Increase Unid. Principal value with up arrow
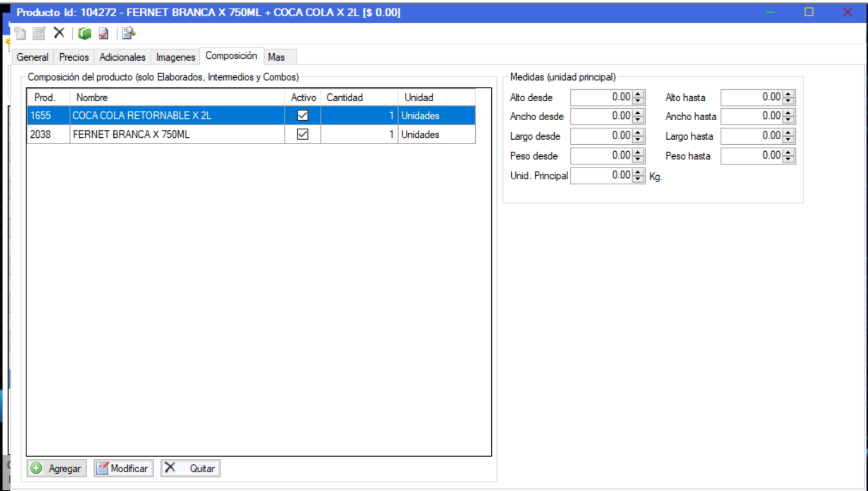The height and width of the screenshot is (491, 868). (638, 172)
